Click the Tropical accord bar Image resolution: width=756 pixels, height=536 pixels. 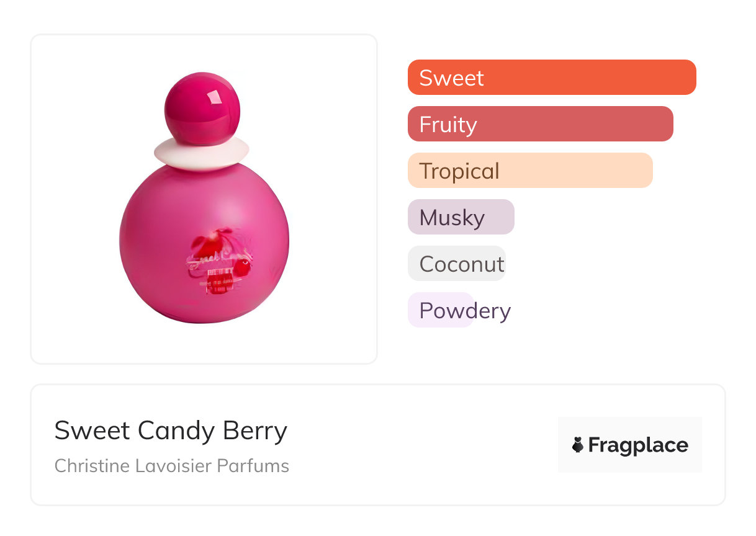coord(529,171)
